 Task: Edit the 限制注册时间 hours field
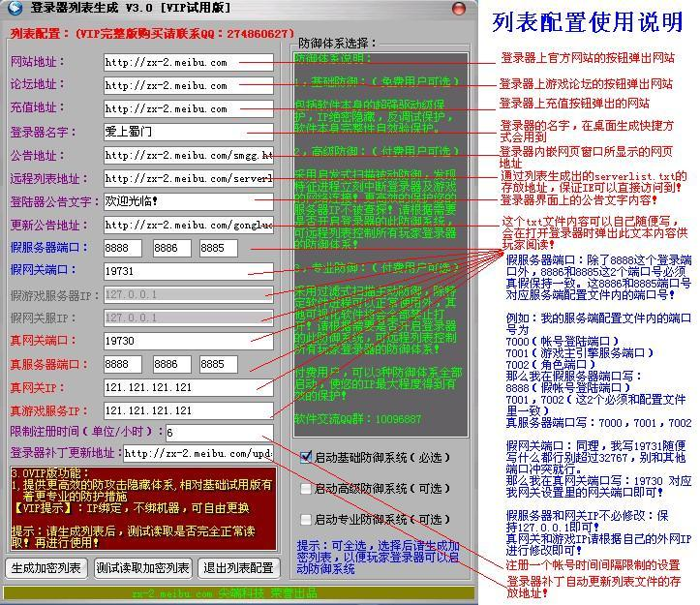click(x=219, y=433)
